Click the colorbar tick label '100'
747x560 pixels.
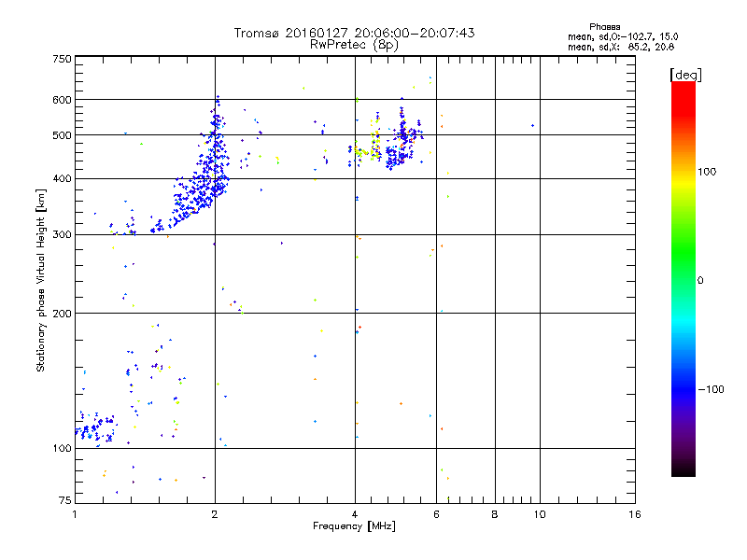tap(707, 172)
